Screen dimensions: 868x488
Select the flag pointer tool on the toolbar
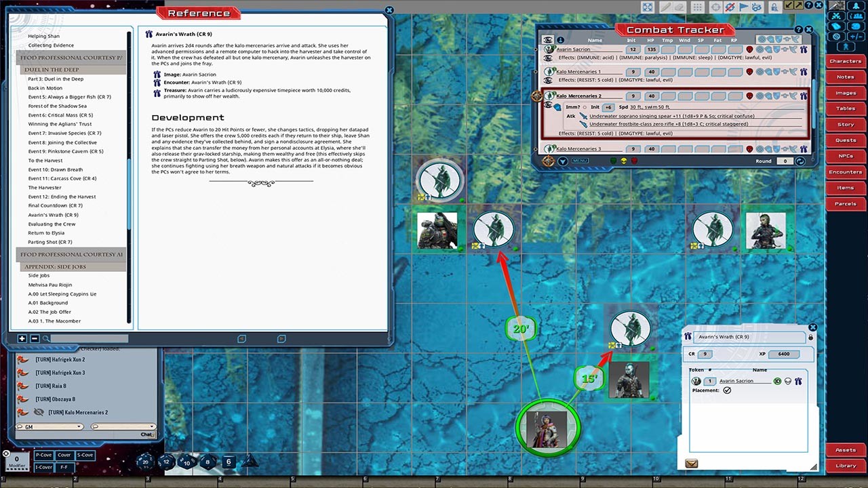tap(744, 6)
